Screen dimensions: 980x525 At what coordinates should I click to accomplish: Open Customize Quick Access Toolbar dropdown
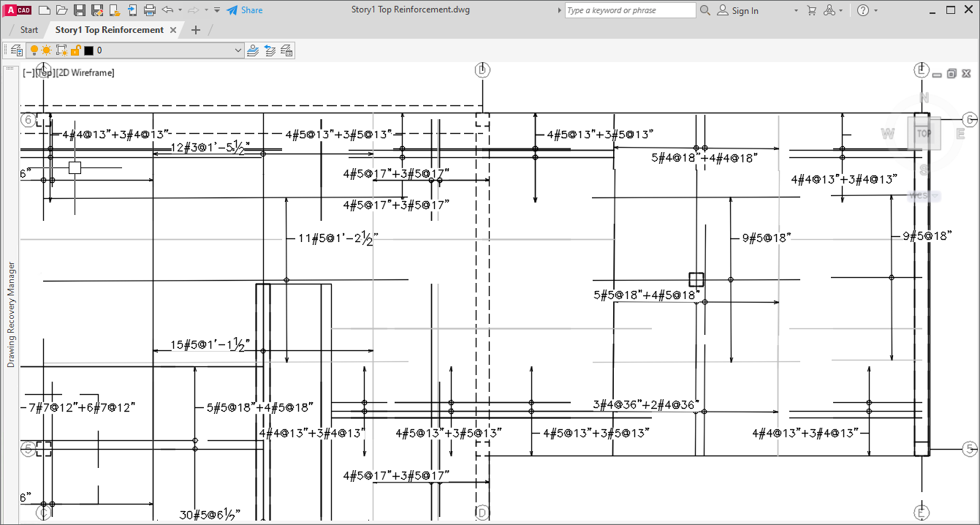coord(217,10)
